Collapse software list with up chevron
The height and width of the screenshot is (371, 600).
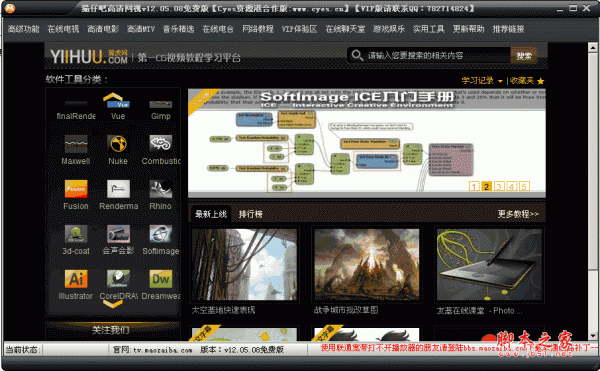click(112, 96)
